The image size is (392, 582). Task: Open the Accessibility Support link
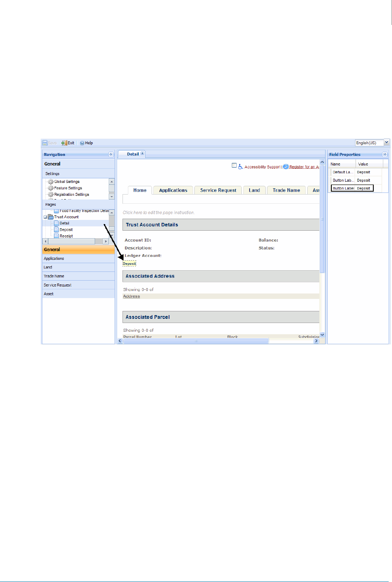(x=262, y=167)
